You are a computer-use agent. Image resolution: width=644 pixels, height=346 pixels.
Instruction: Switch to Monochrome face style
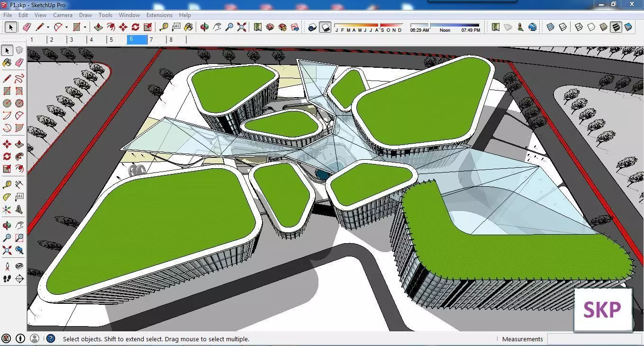click(x=628, y=27)
